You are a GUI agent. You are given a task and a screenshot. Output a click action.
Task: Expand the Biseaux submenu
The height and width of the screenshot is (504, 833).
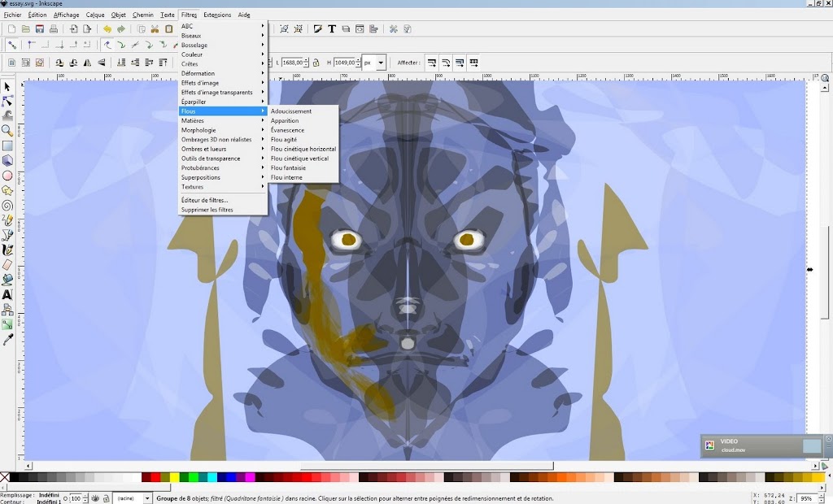click(223, 36)
